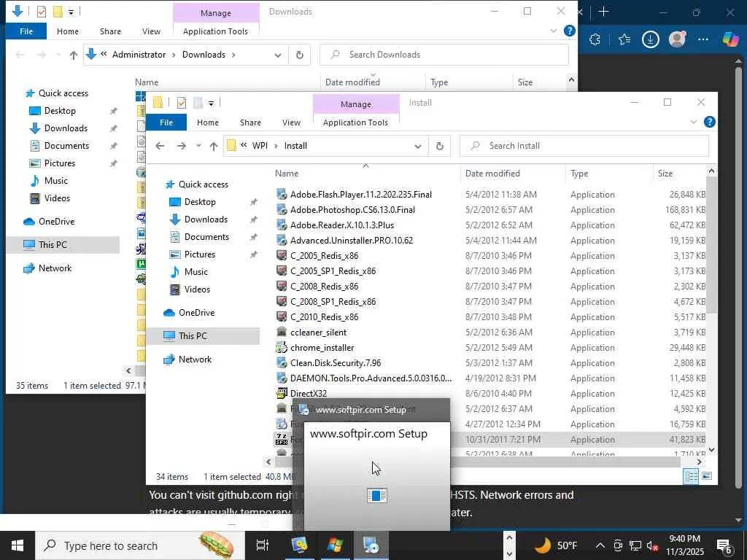This screenshot has height=560, width=747.
Task: Open Task View on the taskbar
Action: (262, 545)
